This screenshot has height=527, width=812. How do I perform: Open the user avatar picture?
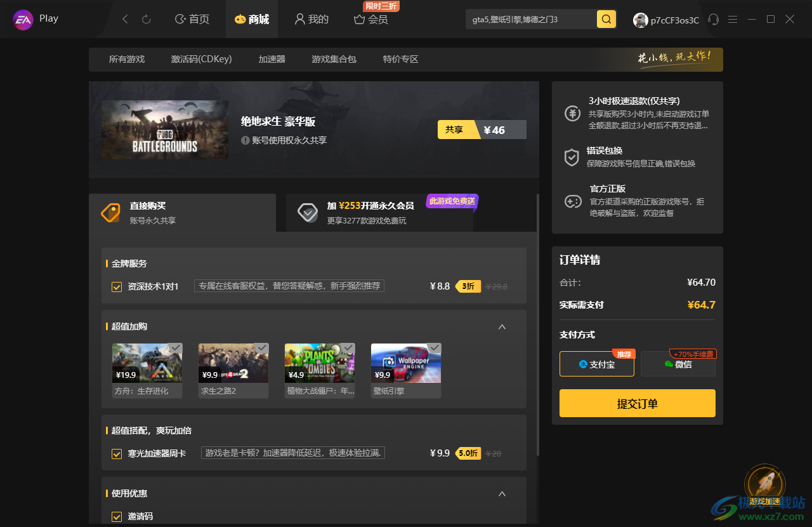click(x=640, y=20)
